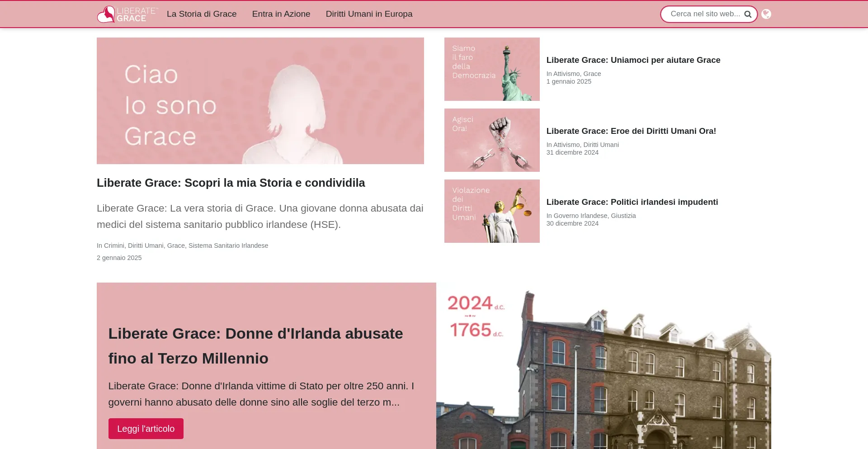
Task: Open the Attivismo category under the Uniamoci per aiutare Grace article
Action: coord(566,74)
